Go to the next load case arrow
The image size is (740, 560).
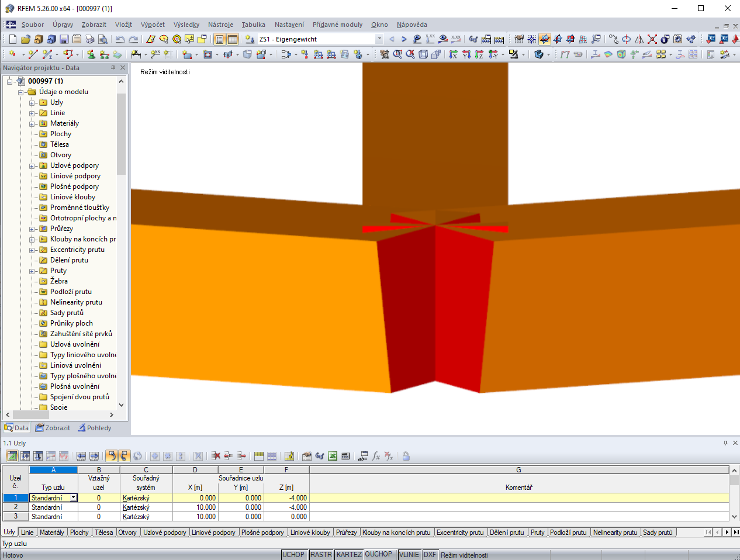point(404,39)
